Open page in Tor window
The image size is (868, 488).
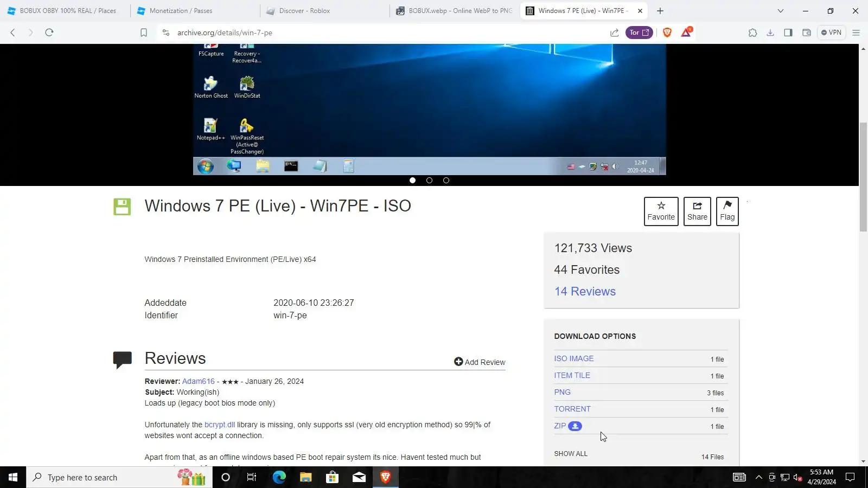point(639,33)
